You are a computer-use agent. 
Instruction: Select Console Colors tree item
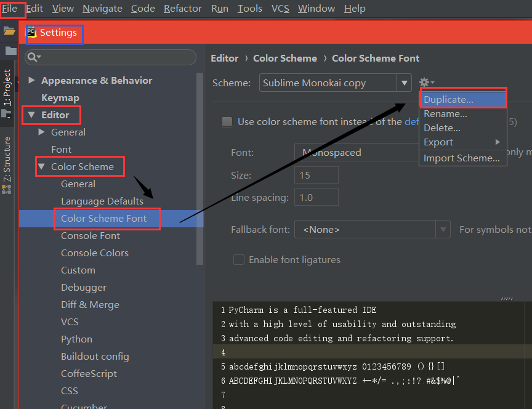point(95,253)
